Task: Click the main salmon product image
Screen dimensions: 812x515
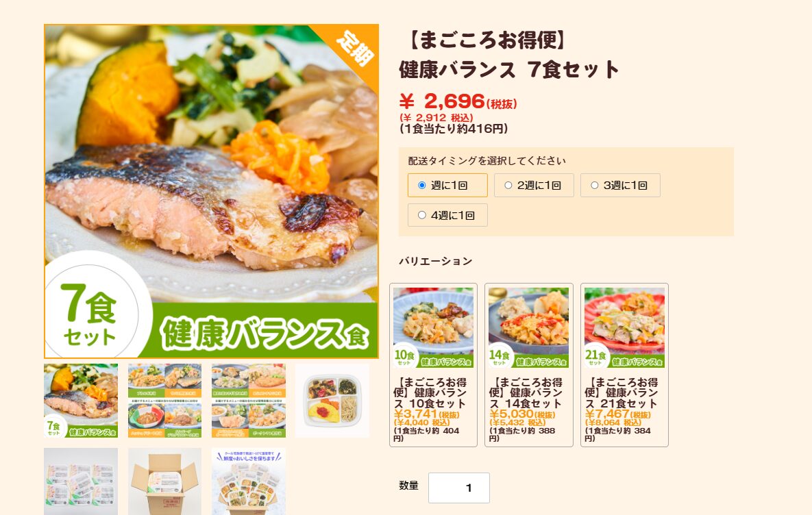Action: pos(211,192)
